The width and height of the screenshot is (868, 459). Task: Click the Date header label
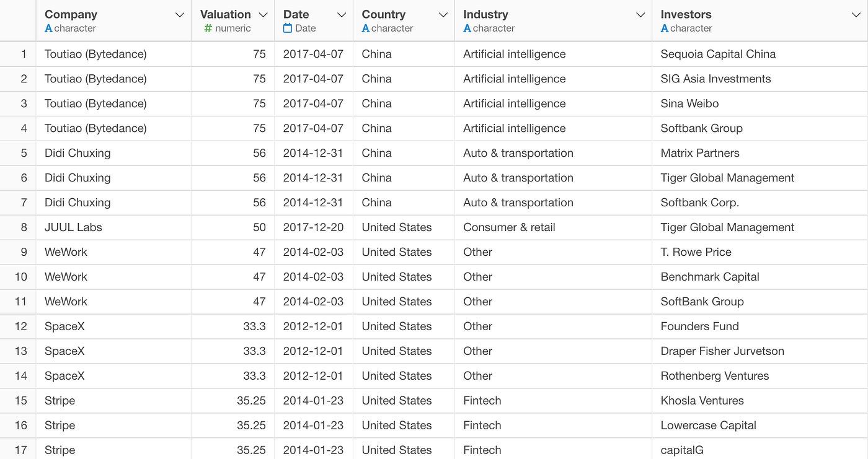click(296, 14)
